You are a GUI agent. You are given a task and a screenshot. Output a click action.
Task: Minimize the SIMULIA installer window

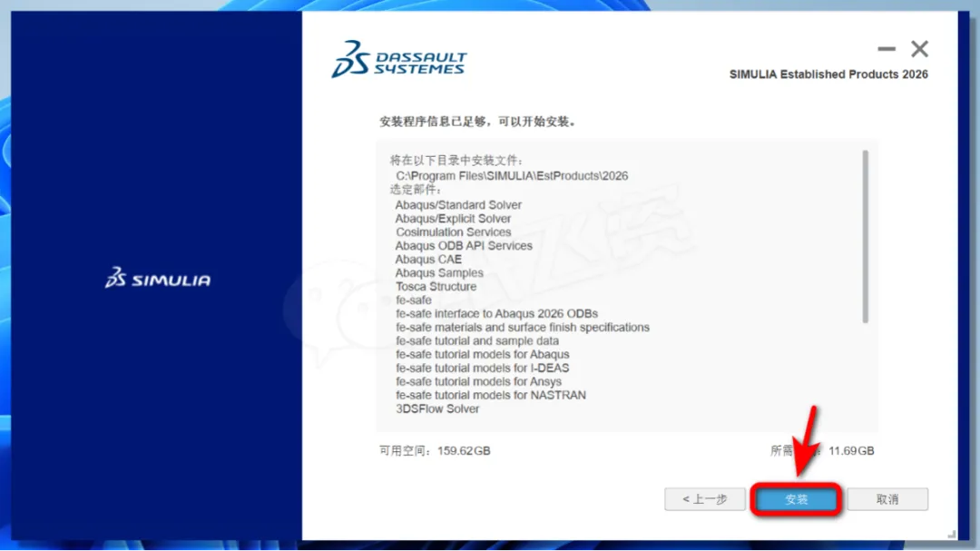[887, 49]
